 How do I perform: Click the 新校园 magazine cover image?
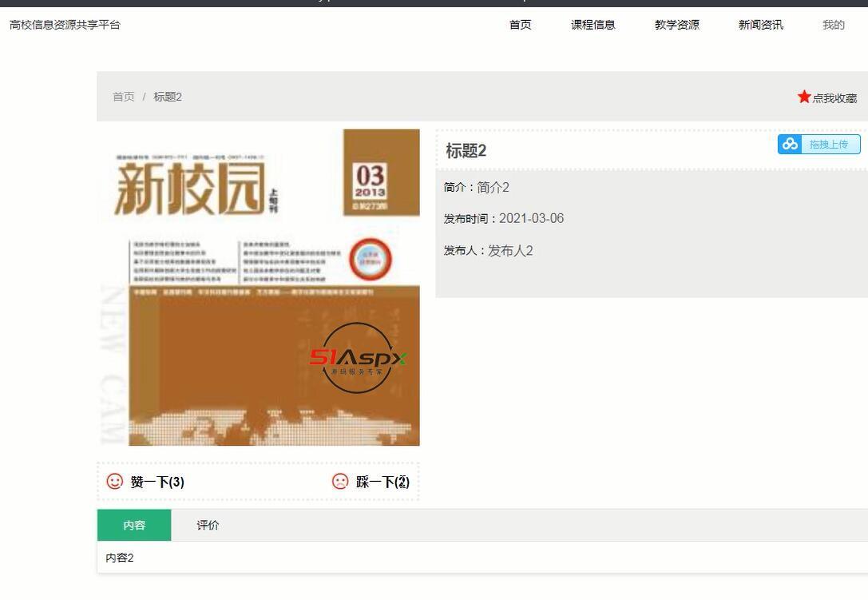[259, 288]
